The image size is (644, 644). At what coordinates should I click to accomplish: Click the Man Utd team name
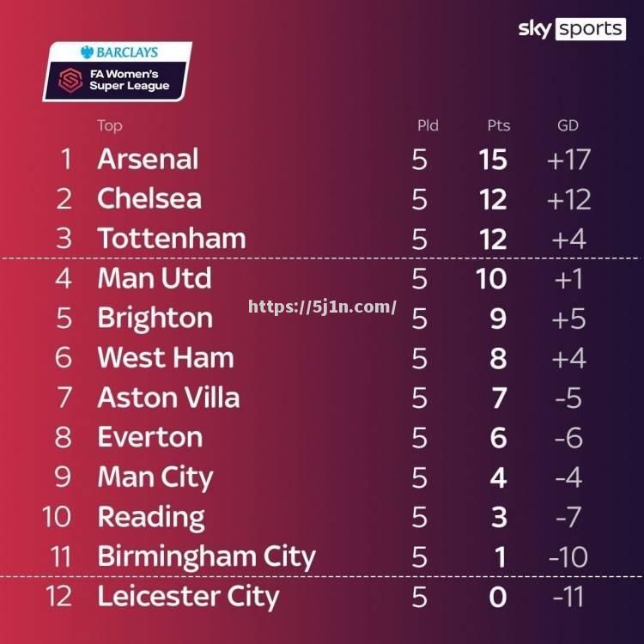[x=155, y=278]
